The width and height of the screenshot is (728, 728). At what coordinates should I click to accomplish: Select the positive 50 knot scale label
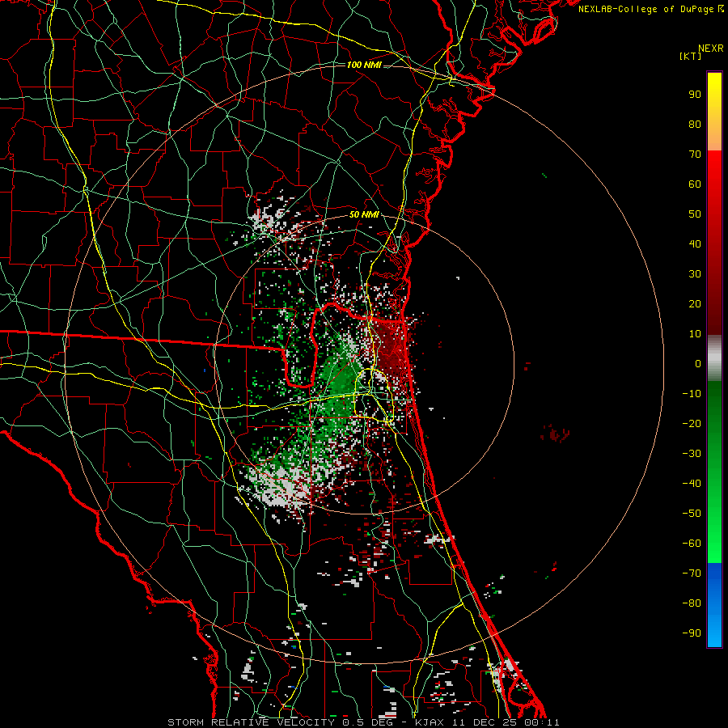pos(695,214)
